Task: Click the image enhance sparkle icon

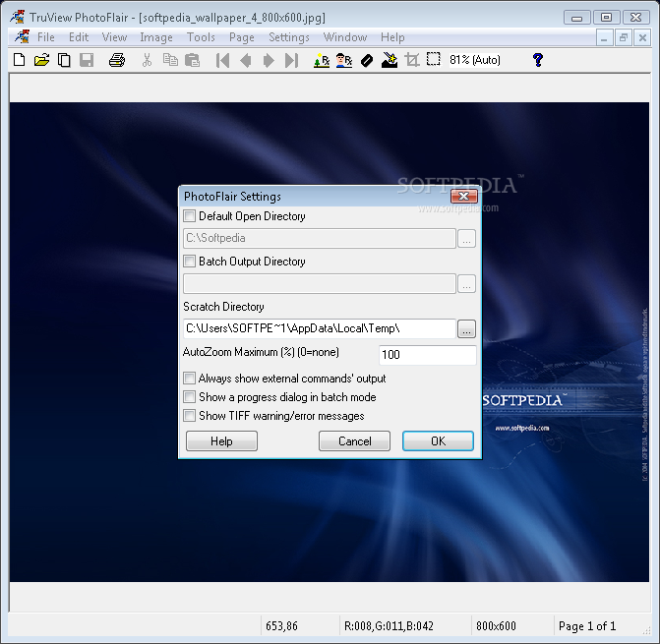Action: tap(390, 60)
